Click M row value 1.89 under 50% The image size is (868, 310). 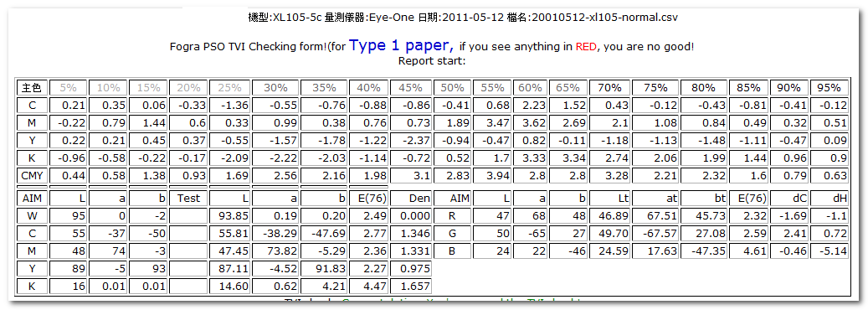click(x=452, y=123)
